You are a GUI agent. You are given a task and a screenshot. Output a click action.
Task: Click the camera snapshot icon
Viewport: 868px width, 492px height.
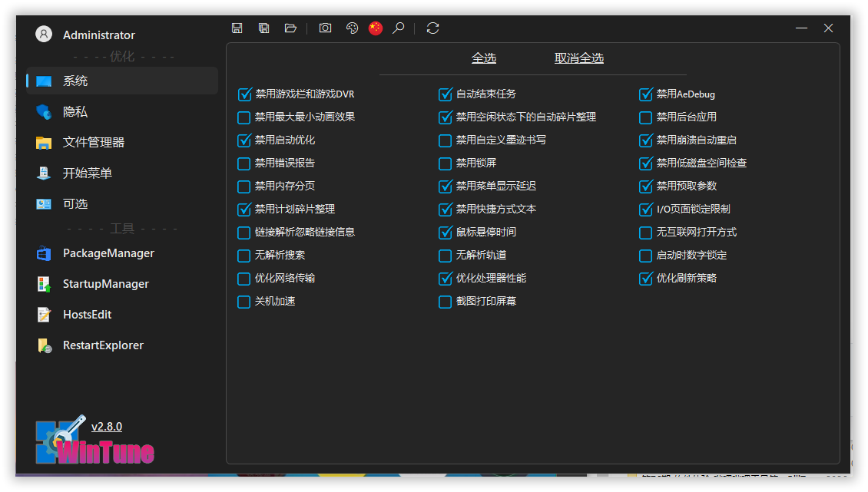[x=325, y=28]
